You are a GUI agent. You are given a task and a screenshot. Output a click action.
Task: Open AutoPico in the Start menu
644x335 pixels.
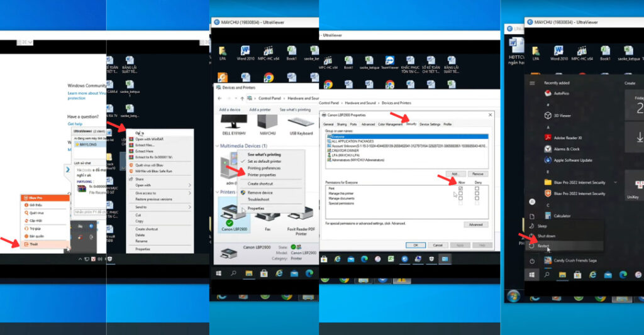pos(557,93)
